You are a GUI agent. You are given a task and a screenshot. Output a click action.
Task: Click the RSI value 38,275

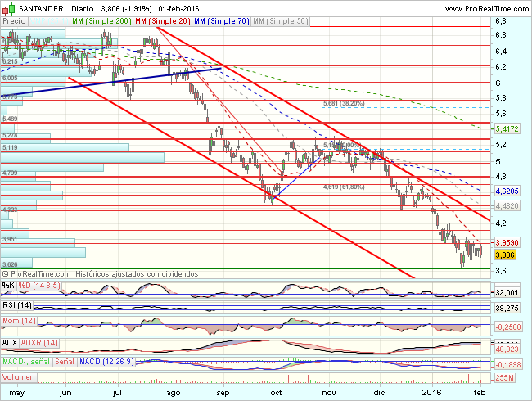coord(507,308)
